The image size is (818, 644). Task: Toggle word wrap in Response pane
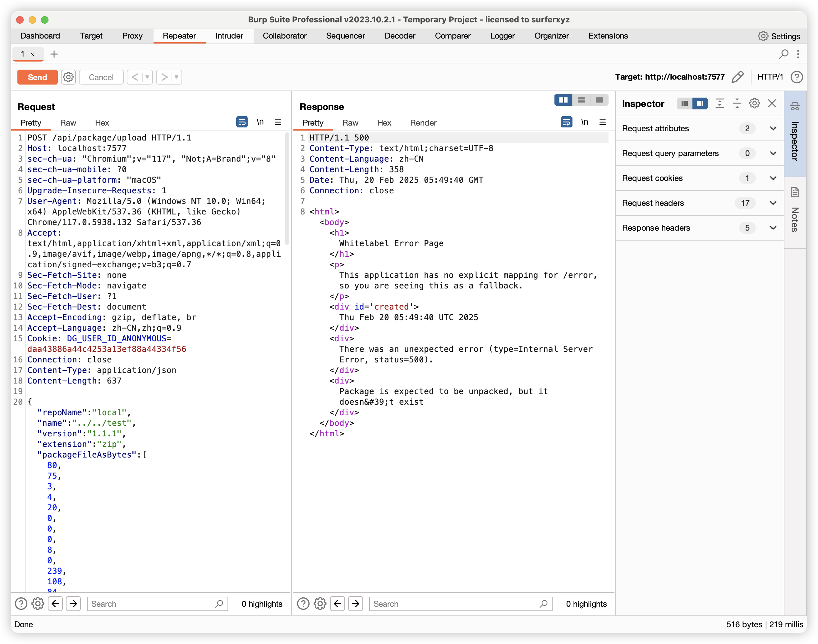point(566,122)
